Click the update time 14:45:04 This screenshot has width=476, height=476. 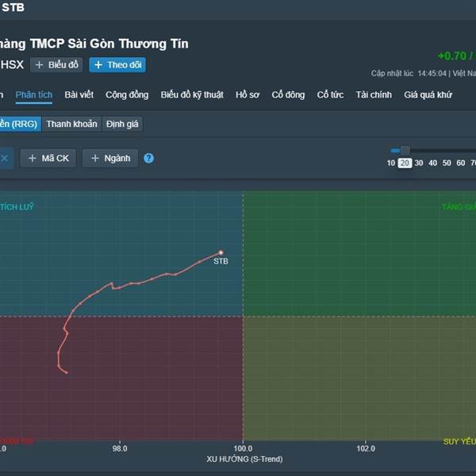coord(432,74)
